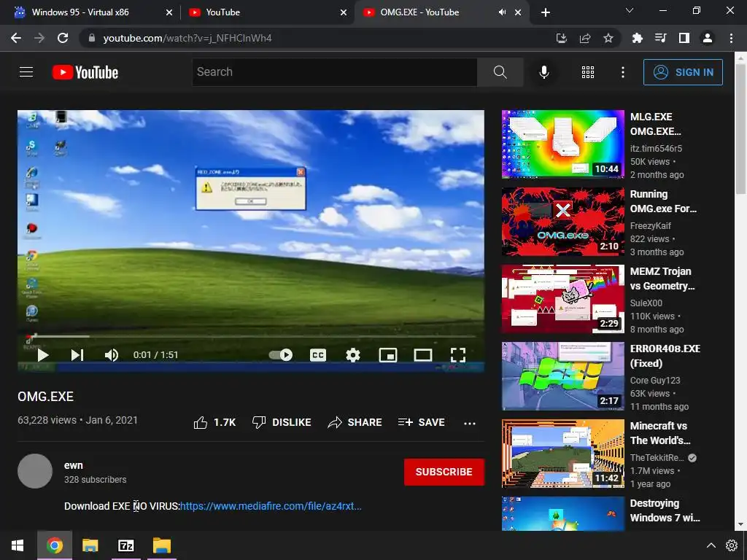Play the OMG.EXE video
The width and height of the screenshot is (747, 560).
click(43, 355)
